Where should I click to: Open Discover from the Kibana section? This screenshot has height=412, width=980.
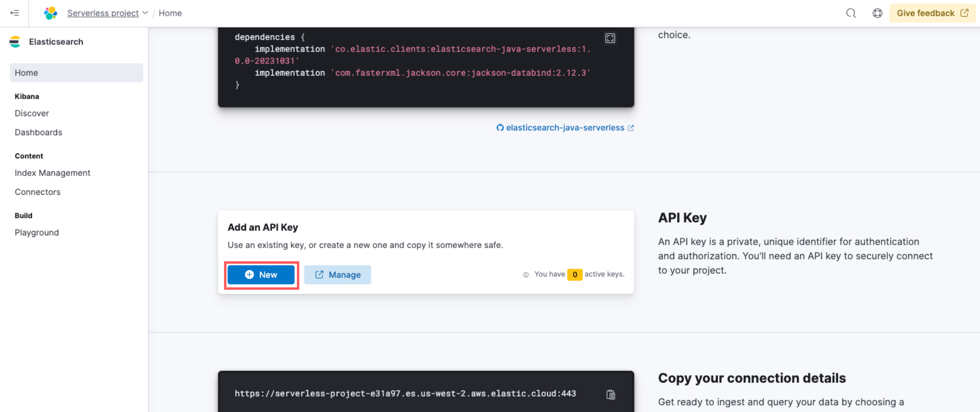point(32,113)
